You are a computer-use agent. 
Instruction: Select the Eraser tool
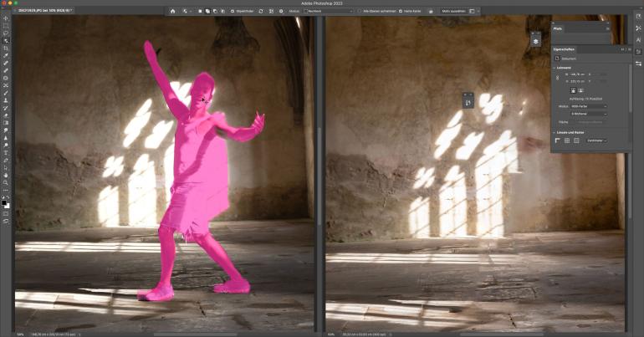point(6,115)
